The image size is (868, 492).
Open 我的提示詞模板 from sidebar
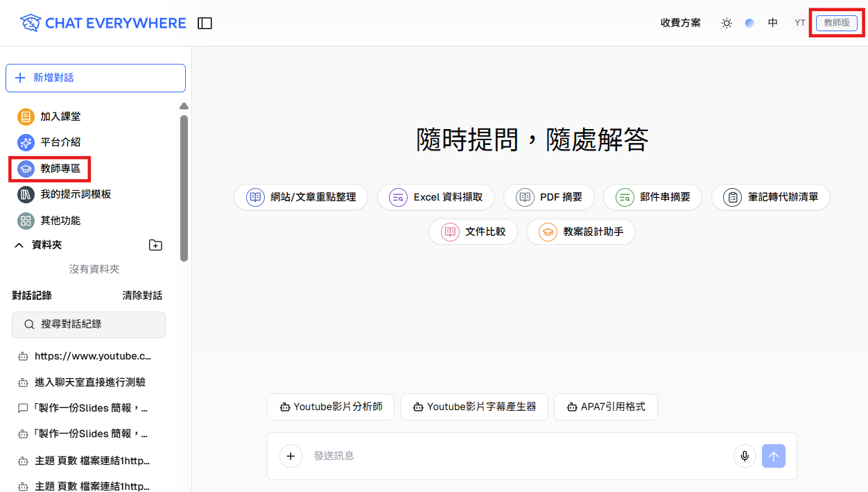[x=76, y=194]
